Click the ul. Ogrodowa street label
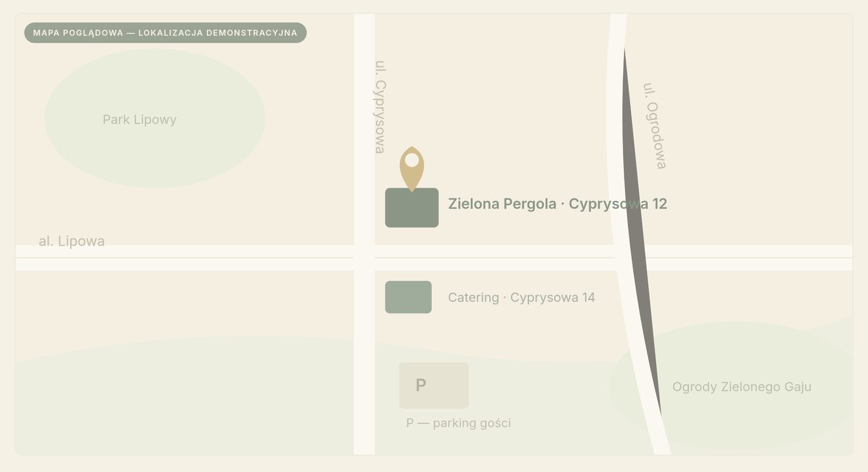The width and height of the screenshot is (868, 472). pos(655,126)
